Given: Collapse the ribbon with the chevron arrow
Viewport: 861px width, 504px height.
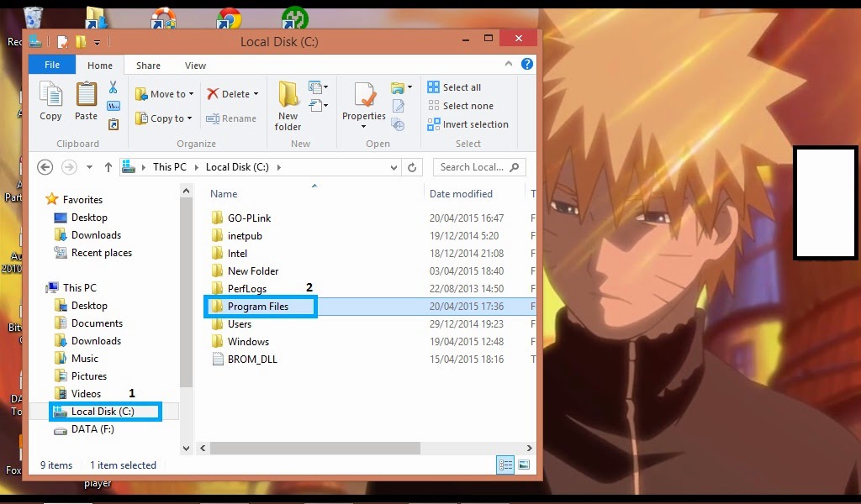Looking at the screenshot, I should [x=508, y=65].
